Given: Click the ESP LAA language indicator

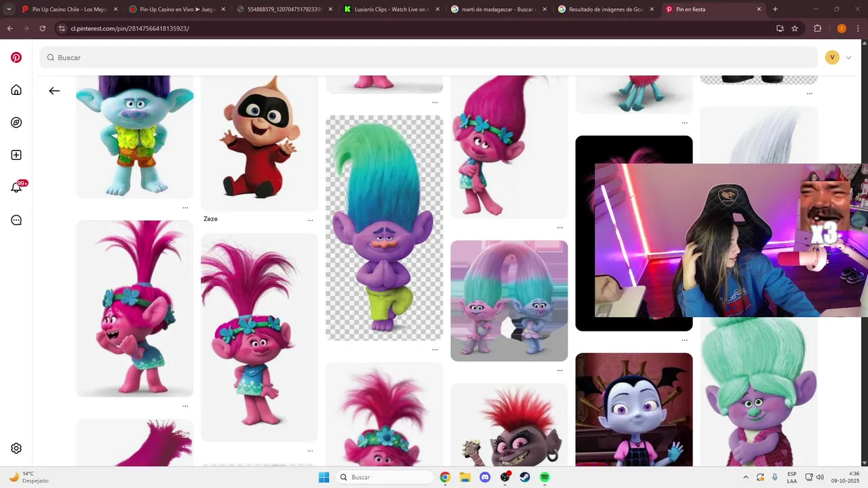Looking at the screenshot, I should pyautogui.click(x=792, y=477).
